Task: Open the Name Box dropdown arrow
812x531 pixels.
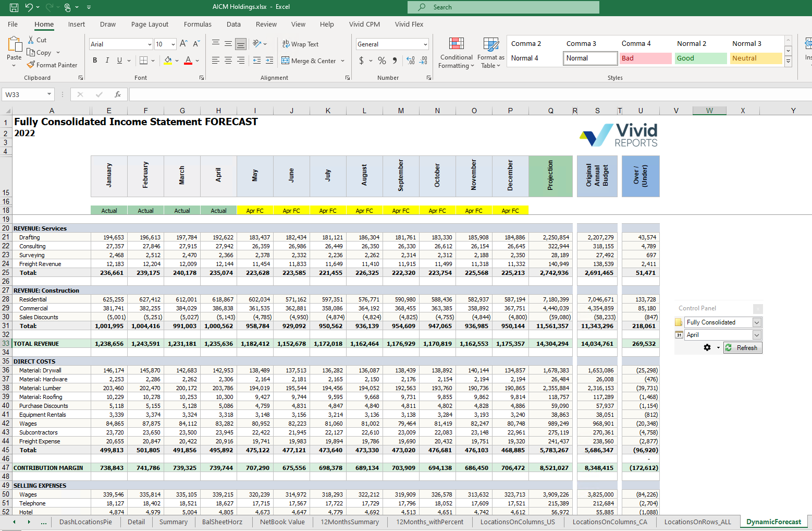Action: (50, 94)
